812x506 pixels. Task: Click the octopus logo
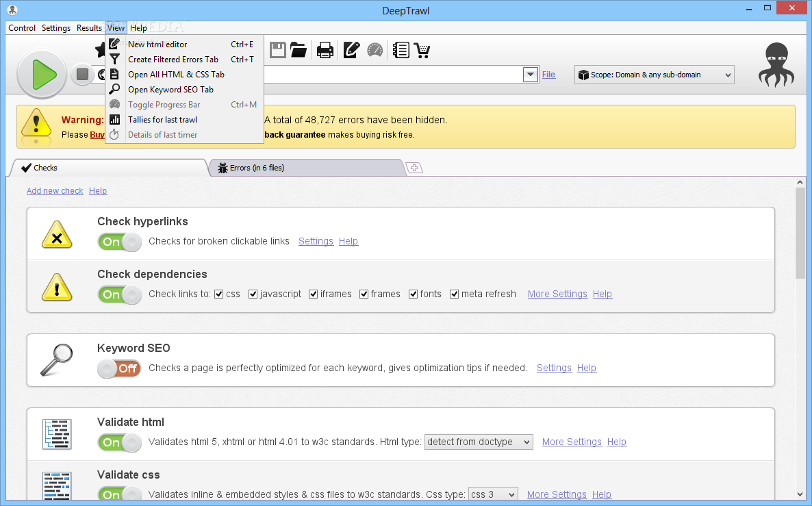pyautogui.click(x=776, y=66)
